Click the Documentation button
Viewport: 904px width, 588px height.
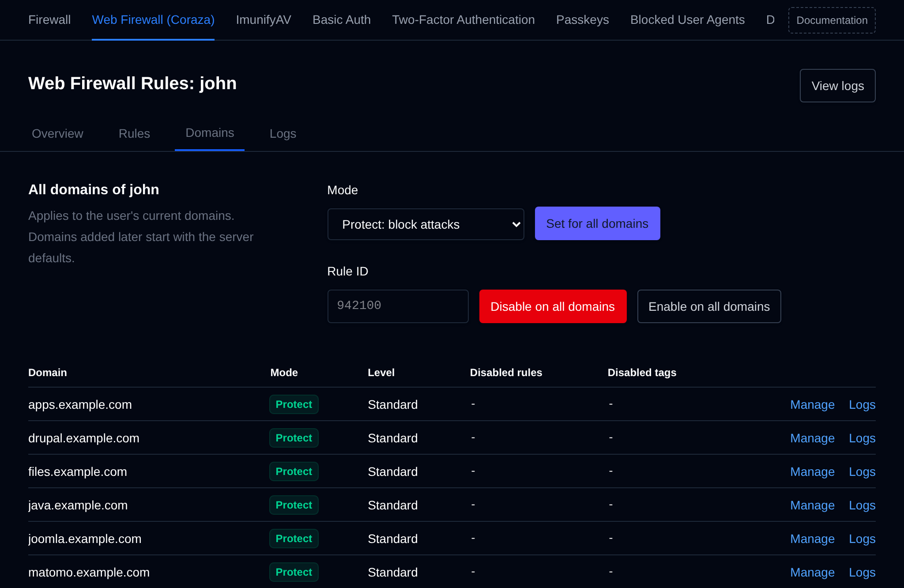pyautogui.click(x=832, y=20)
